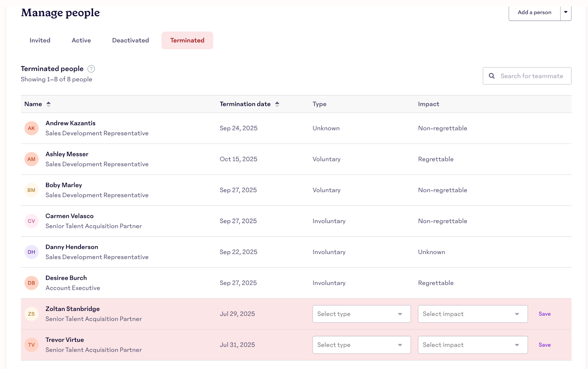Click the Add a person button
This screenshot has width=588, height=369.
[534, 12]
